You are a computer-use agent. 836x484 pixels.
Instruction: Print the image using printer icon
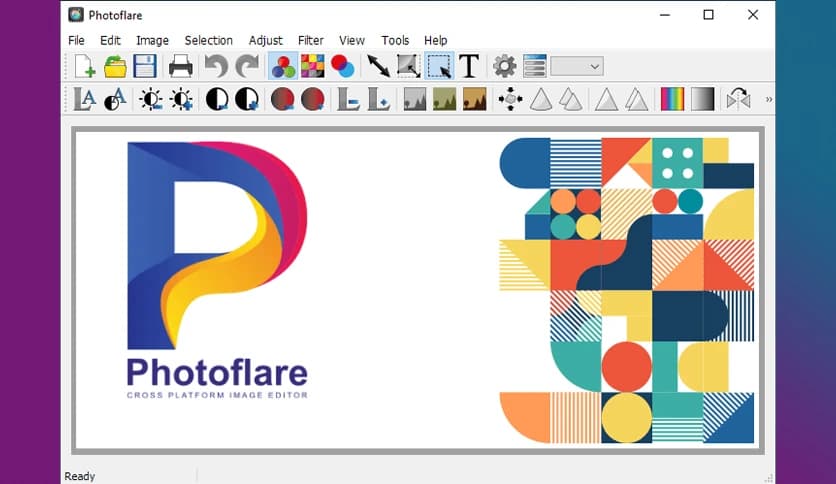pyautogui.click(x=180, y=67)
